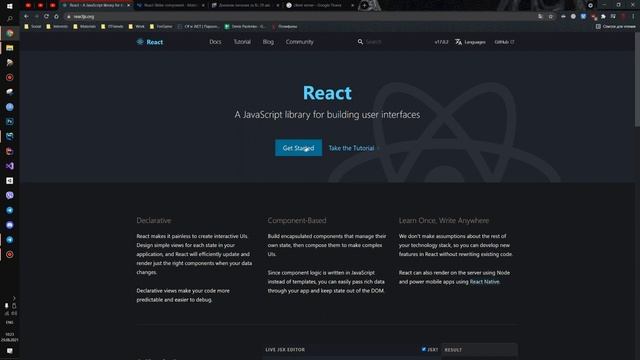Click the taskbar clock and date
The image size is (640, 360).
(9, 337)
